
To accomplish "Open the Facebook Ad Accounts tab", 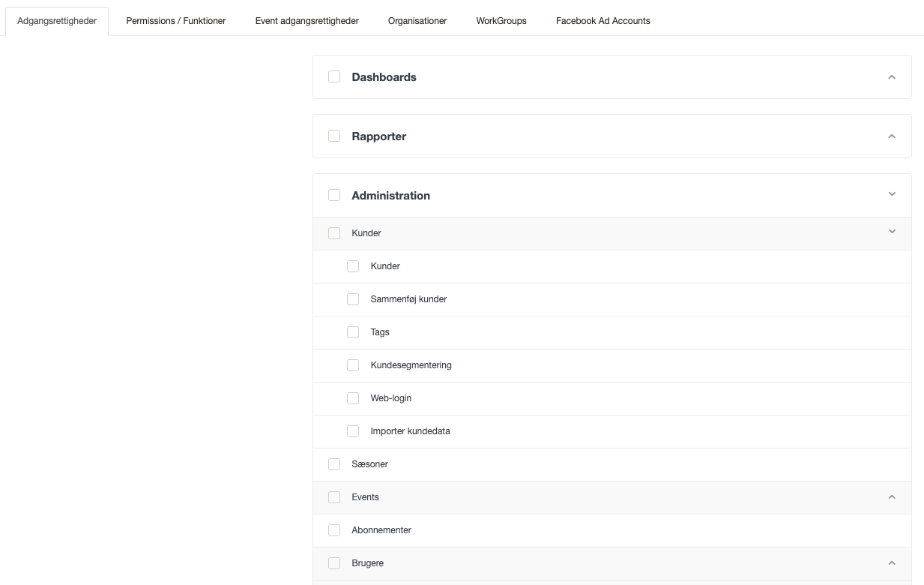I will (603, 21).
